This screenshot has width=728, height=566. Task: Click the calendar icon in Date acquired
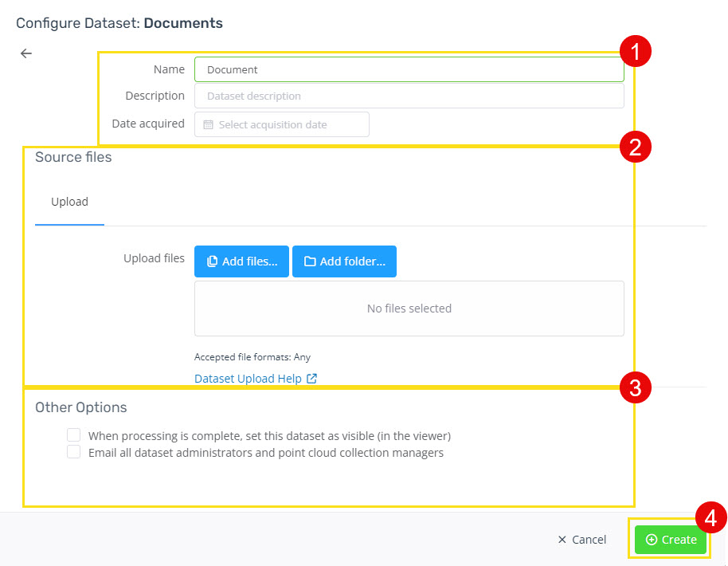point(207,124)
